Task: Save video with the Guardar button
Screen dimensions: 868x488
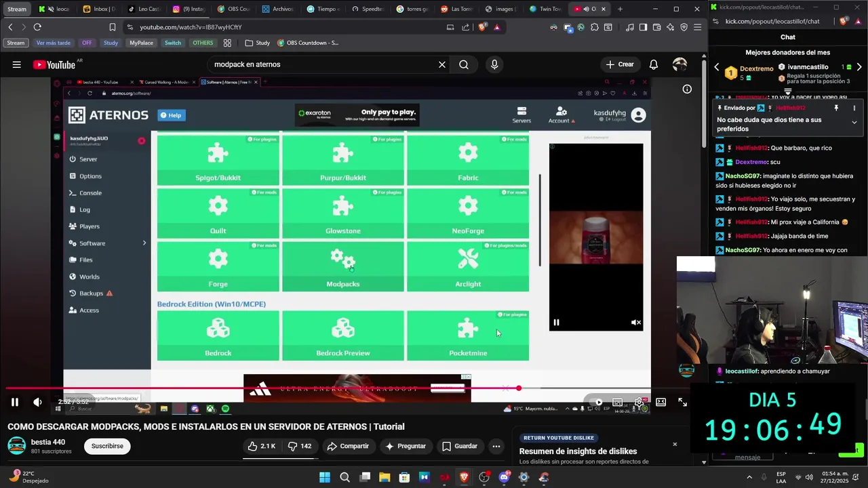Action: pyautogui.click(x=460, y=446)
